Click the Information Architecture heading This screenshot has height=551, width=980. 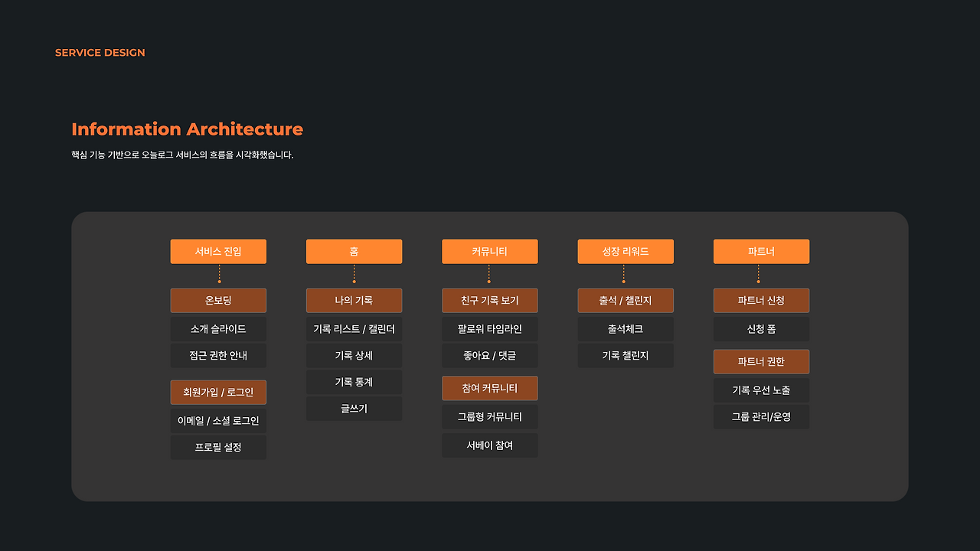tap(187, 129)
